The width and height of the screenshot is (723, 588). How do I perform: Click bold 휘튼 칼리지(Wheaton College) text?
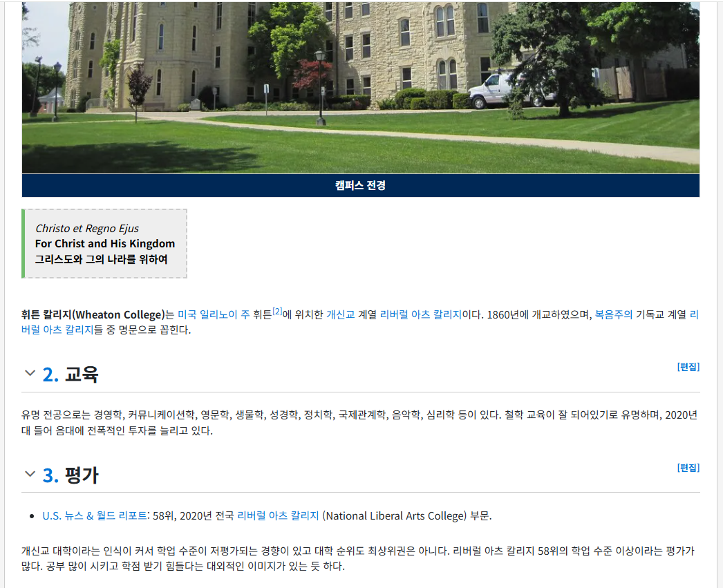[93, 315]
